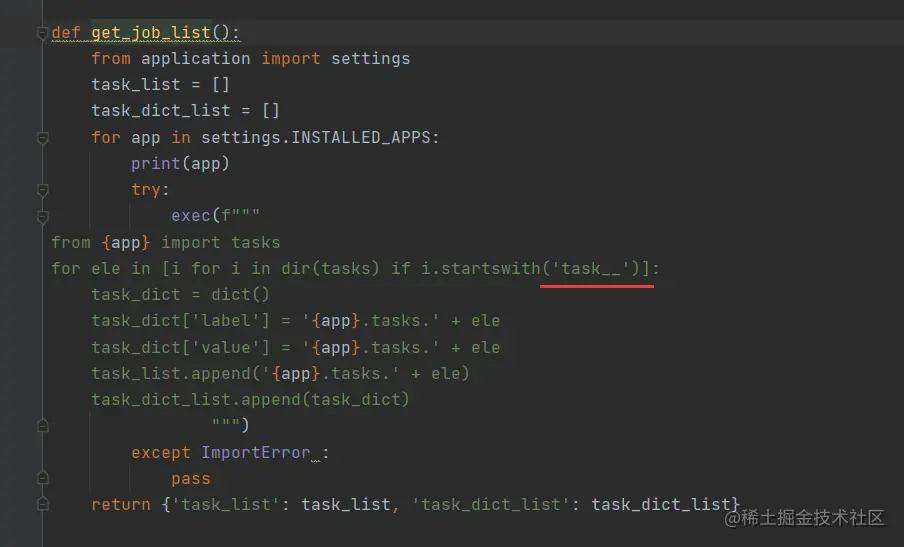Click 'task_dict_list.append(task_dict)' line
Viewport: 904px width, 547px height.
click(x=250, y=399)
